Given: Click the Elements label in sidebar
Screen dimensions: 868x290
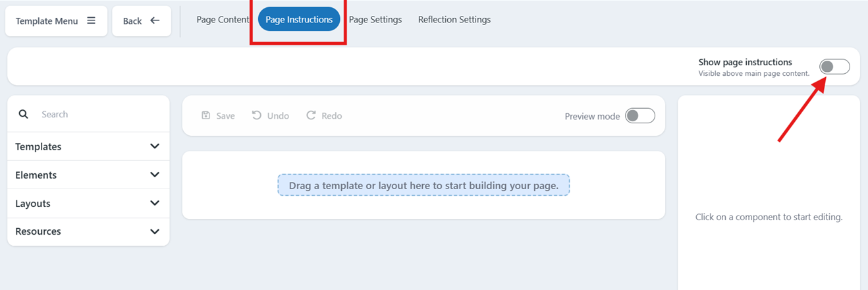Looking at the screenshot, I should click(x=36, y=175).
